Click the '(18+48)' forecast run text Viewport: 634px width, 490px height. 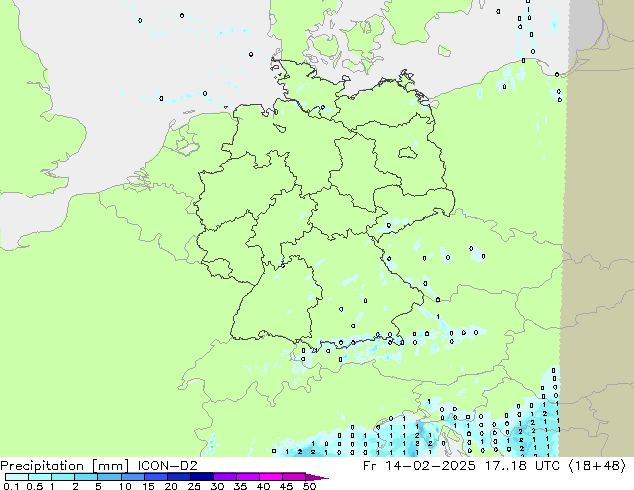coord(597,466)
